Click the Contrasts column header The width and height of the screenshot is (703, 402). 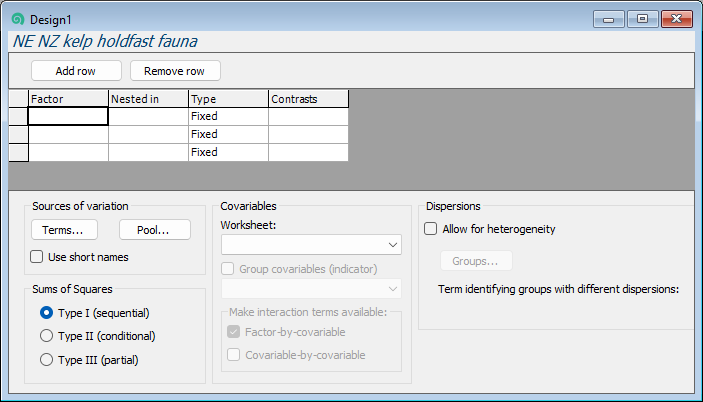pyautogui.click(x=308, y=99)
